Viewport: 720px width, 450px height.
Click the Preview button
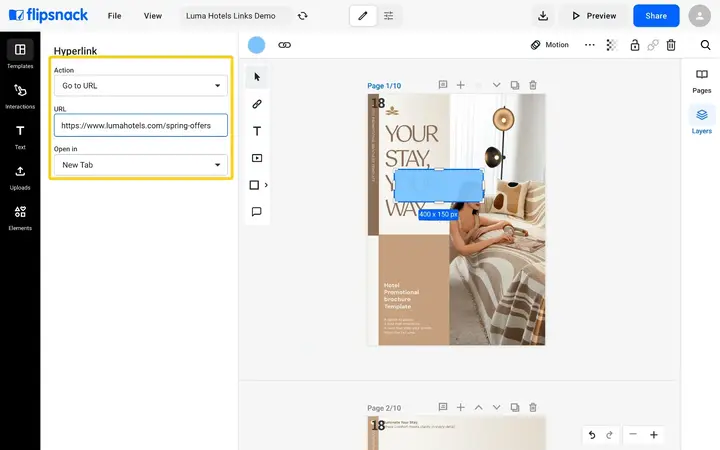(594, 16)
